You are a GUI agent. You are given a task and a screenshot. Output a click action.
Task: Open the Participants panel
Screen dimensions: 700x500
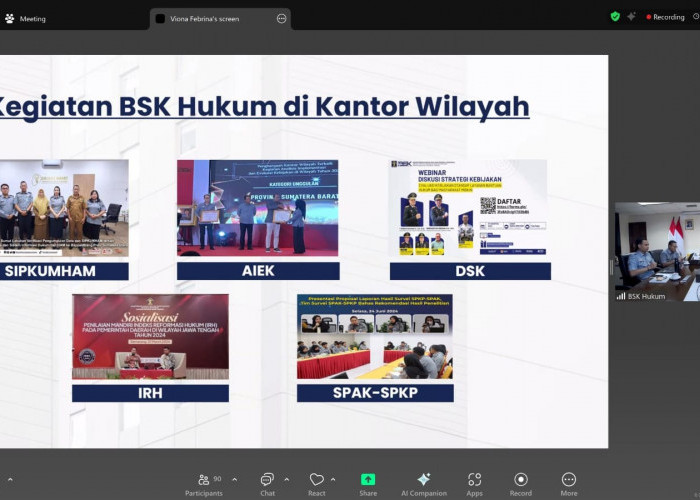pos(204,485)
